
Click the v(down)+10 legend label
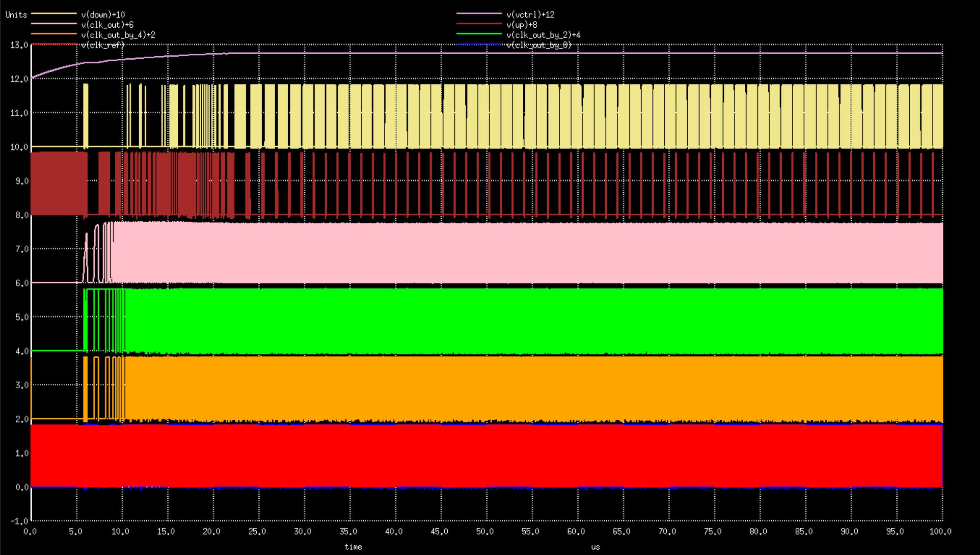(x=103, y=15)
